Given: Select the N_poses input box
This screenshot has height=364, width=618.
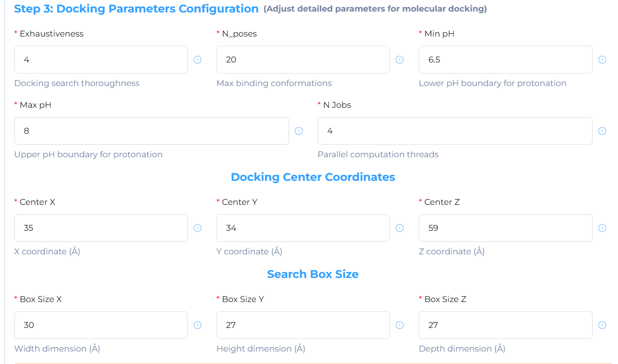Looking at the screenshot, I should click(x=303, y=60).
